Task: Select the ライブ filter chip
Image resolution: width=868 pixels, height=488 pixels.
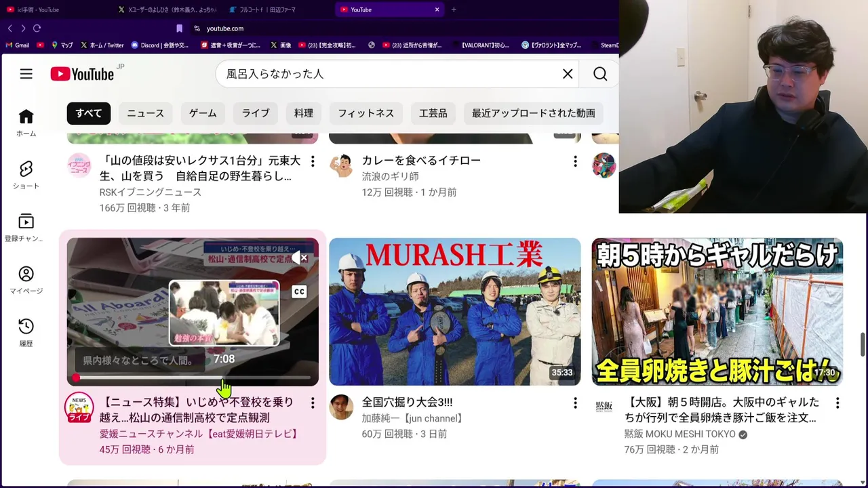Action: pos(256,113)
